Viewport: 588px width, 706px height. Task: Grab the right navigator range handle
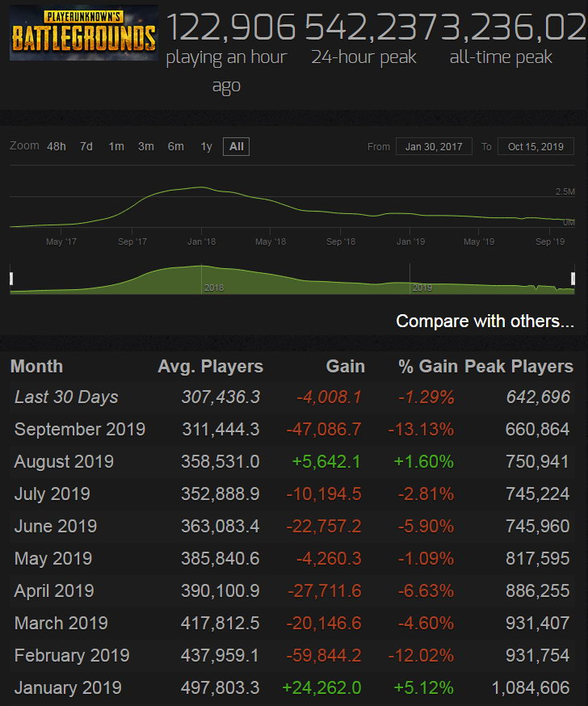pos(573,279)
